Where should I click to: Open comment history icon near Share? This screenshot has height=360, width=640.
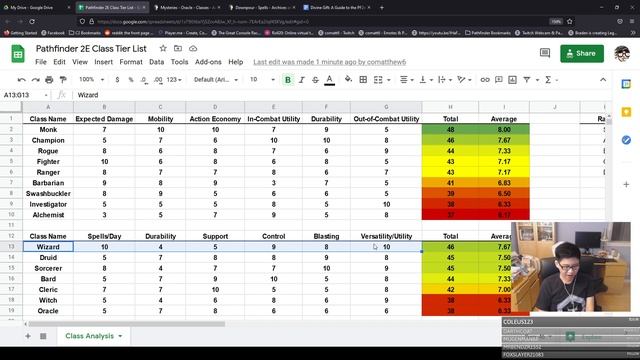(545, 53)
